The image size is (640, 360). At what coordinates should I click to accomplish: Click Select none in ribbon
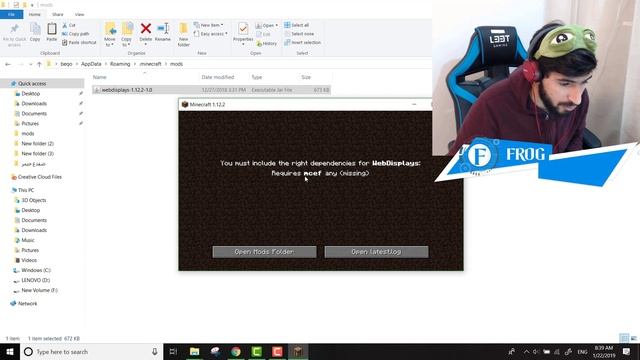click(x=299, y=34)
